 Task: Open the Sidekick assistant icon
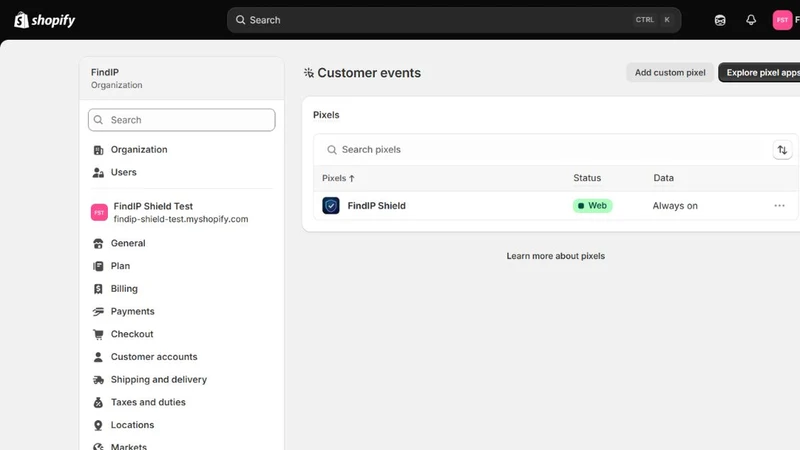[720, 20]
